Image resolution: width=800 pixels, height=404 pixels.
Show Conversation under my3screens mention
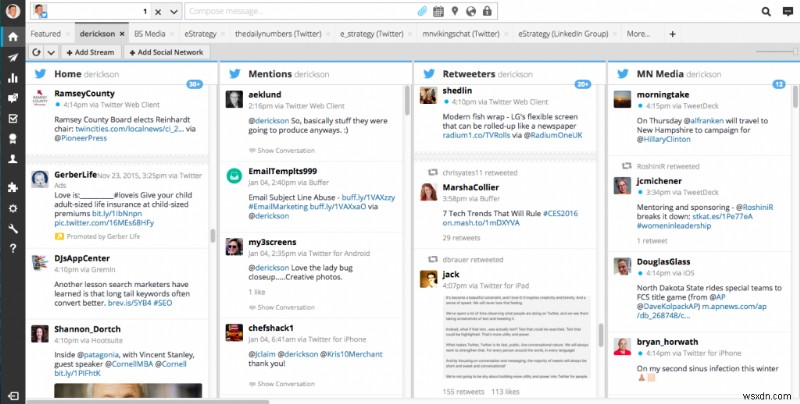pos(286,308)
